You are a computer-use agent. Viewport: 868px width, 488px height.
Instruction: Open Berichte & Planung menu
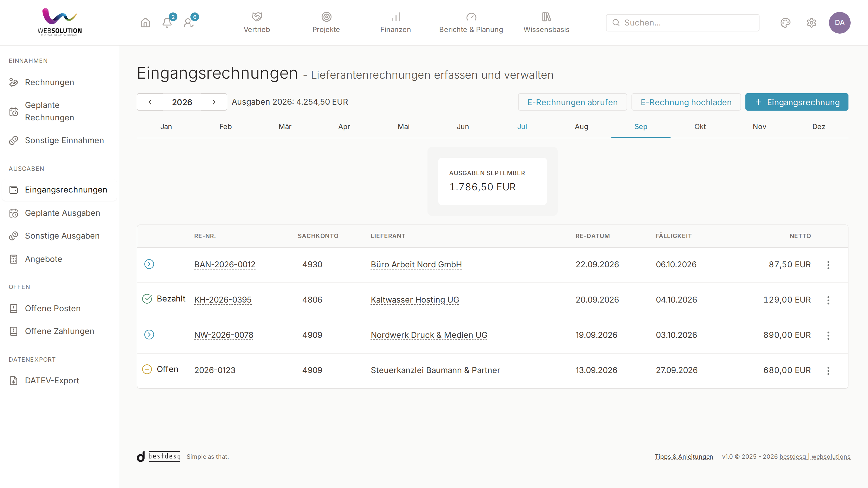tap(471, 23)
